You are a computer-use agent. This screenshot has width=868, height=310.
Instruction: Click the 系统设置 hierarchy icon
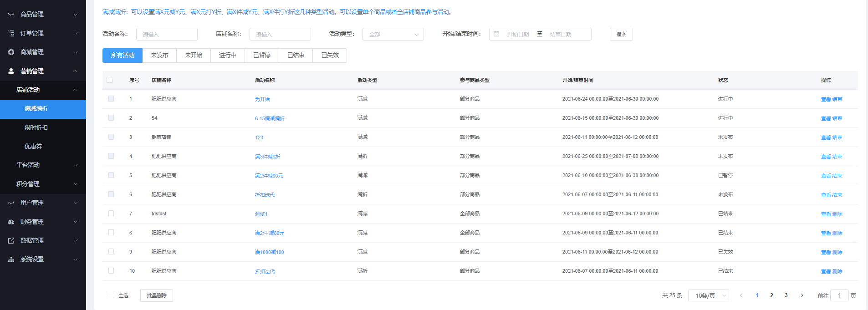(11, 259)
